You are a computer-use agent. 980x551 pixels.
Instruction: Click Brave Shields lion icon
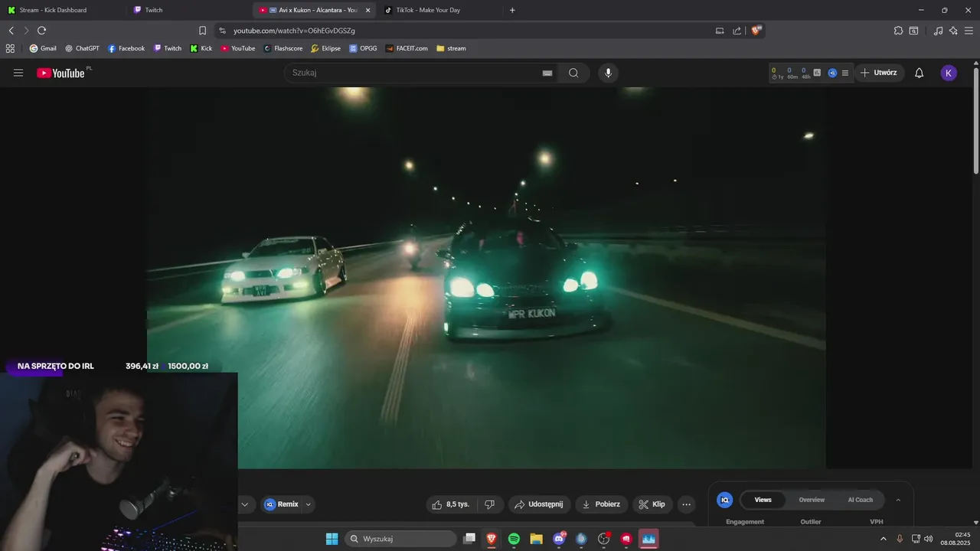756,31
